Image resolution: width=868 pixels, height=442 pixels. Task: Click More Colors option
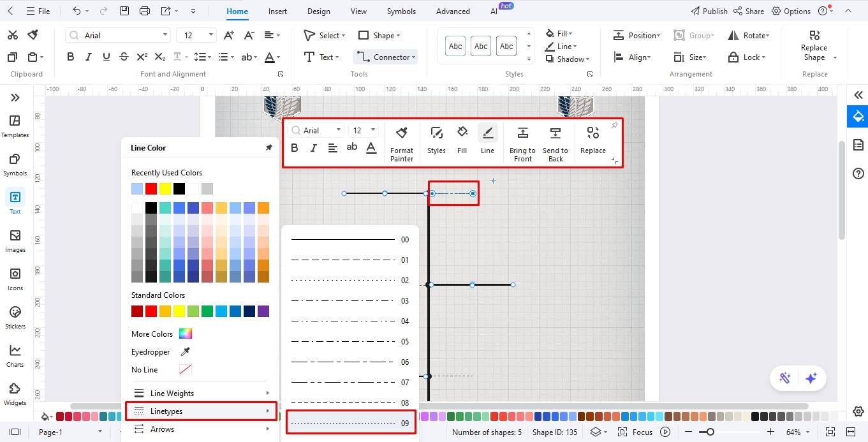pyautogui.click(x=161, y=334)
